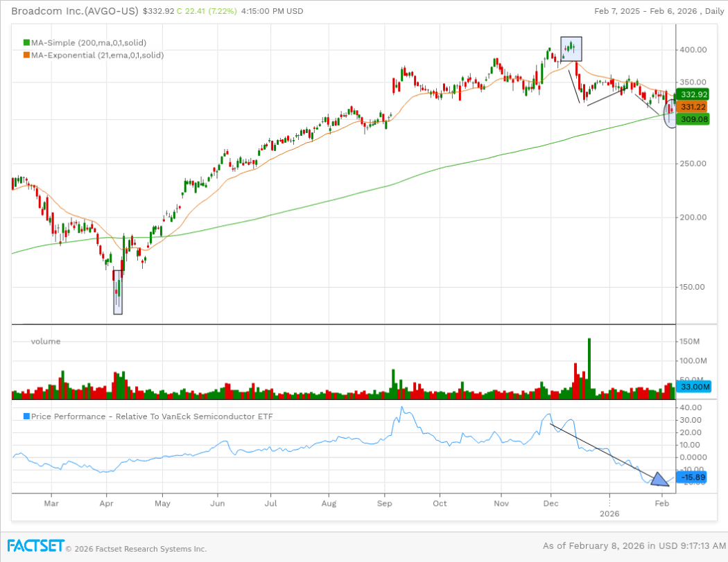The width and height of the screenshot is (728, 562).
Task: Click the blue Price Performance legend swatch
Action: [26, 416]
